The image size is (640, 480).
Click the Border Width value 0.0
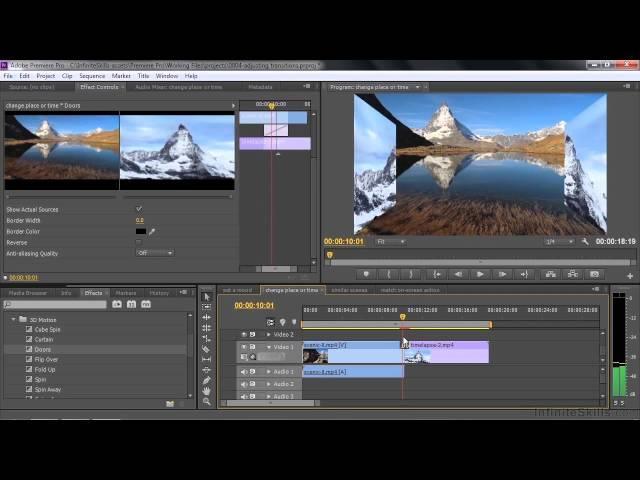pos(140,220)
